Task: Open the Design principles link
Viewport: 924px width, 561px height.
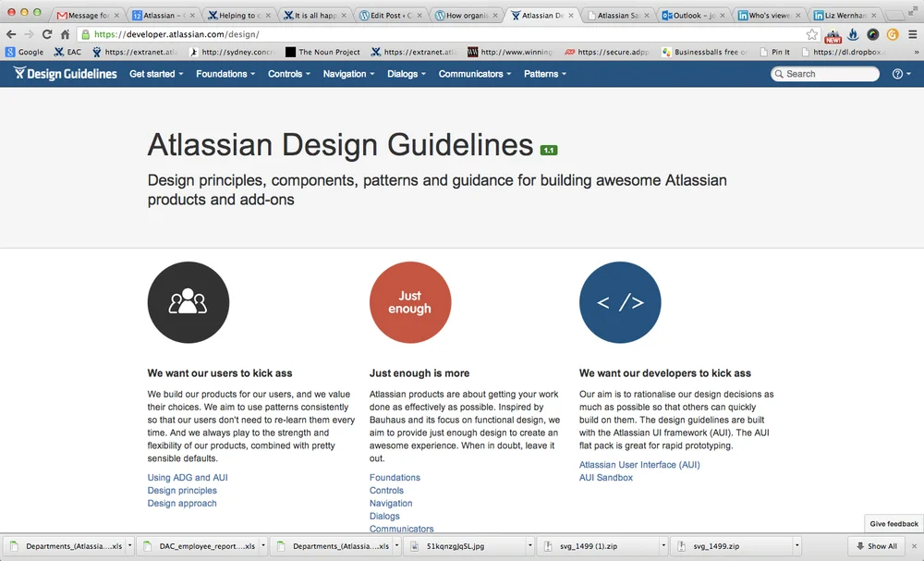Action: pyautogui.click(x=182, y=490)
